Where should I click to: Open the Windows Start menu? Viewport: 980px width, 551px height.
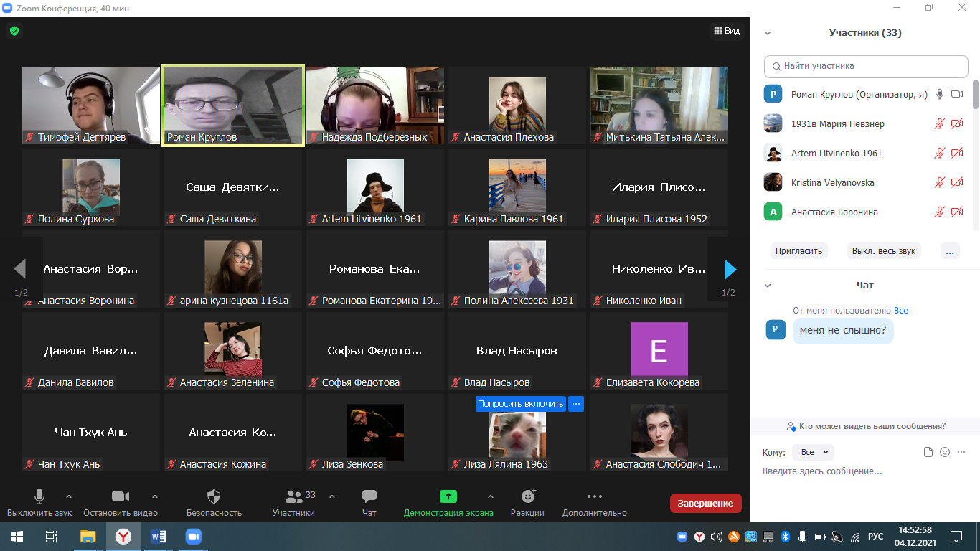17,536
